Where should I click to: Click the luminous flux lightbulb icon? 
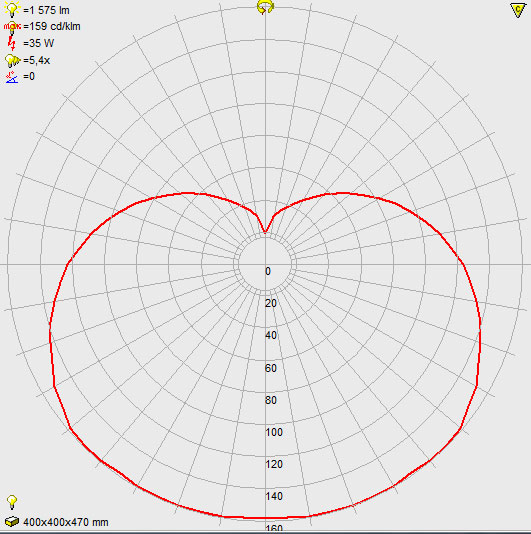click(x=12, y=9)
